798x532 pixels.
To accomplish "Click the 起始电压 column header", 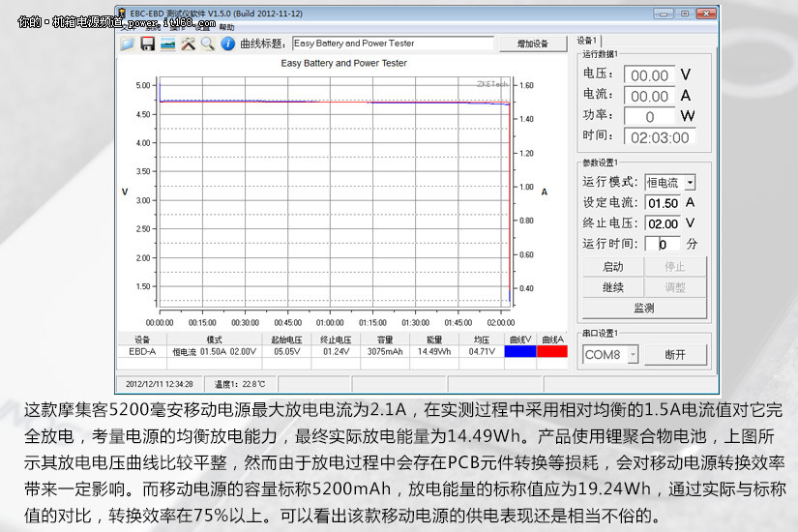I will click(286, 340).
